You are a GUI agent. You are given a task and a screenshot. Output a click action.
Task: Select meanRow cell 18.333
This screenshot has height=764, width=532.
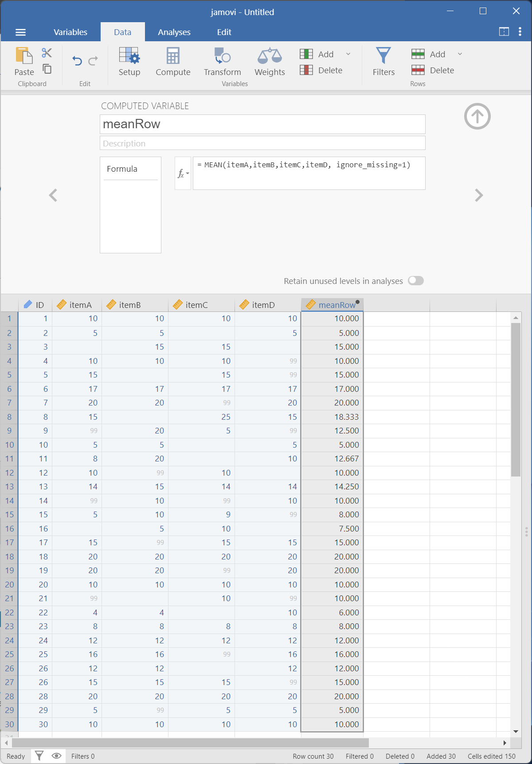[x=332, y=417]
